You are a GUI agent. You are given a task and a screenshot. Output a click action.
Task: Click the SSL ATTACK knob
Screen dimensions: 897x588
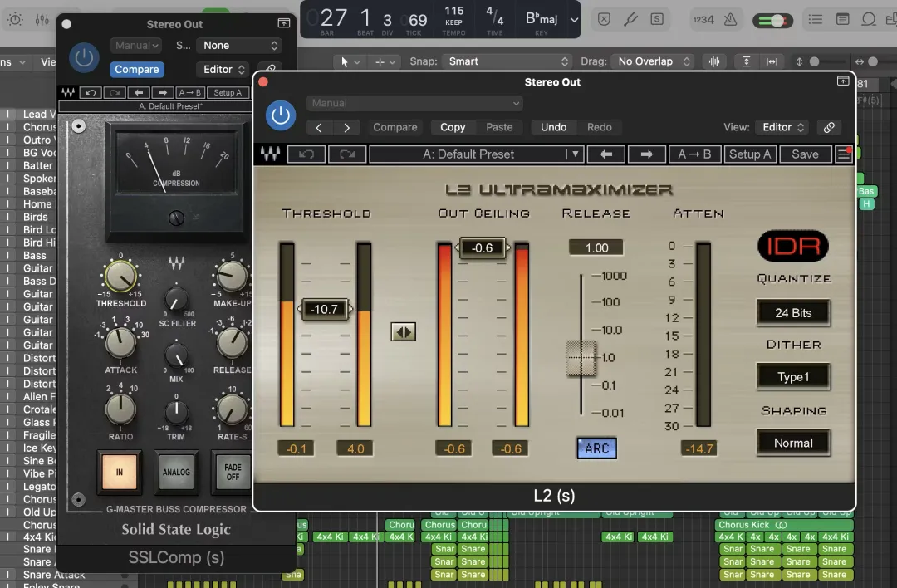[x=120, y=343]
